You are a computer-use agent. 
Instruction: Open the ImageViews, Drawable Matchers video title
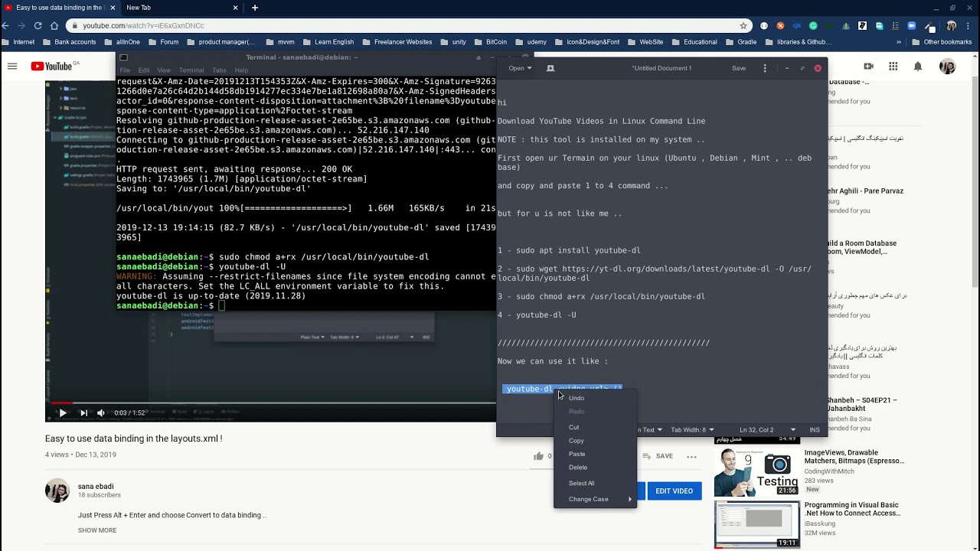[x=854, y=457]
